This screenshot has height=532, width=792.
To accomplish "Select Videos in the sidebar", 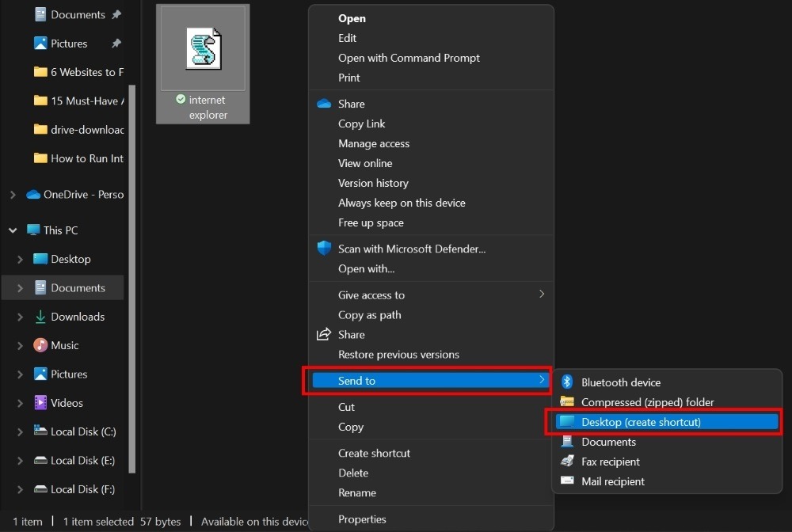I will (x=65, y=402).
